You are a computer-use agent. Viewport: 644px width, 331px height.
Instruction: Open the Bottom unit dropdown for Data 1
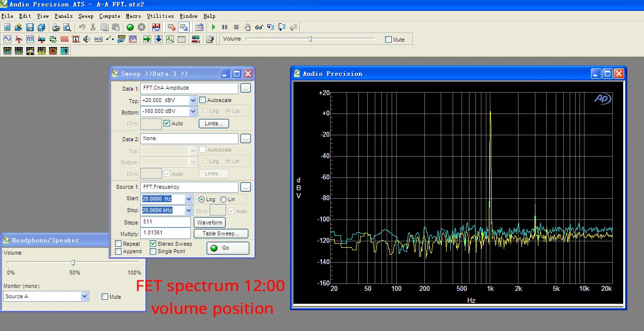pos(193,111)
